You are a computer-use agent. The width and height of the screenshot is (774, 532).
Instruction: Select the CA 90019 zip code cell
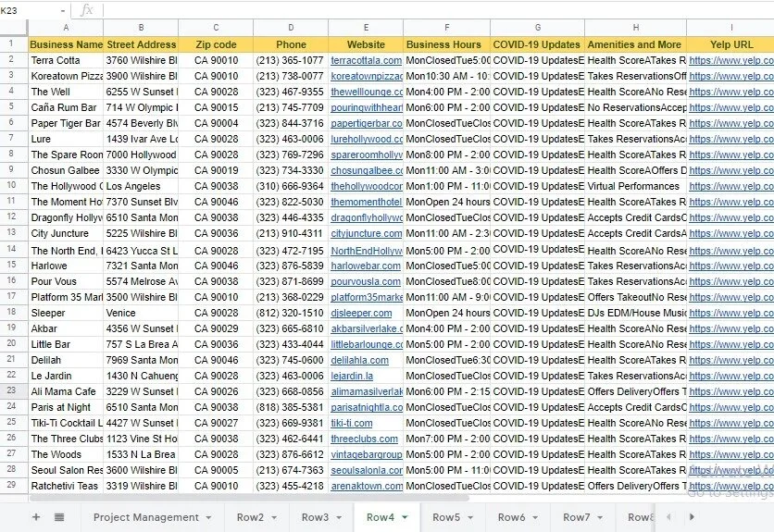217,170
